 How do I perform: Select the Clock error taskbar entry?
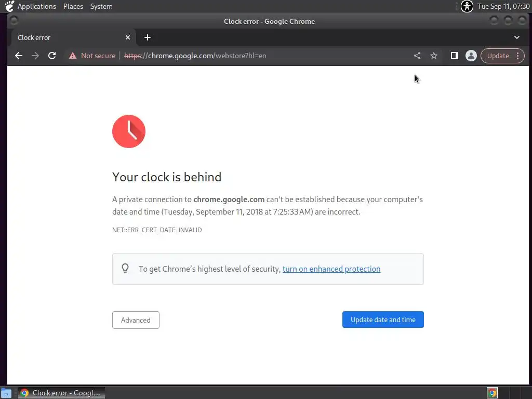(x=61, y=393)
